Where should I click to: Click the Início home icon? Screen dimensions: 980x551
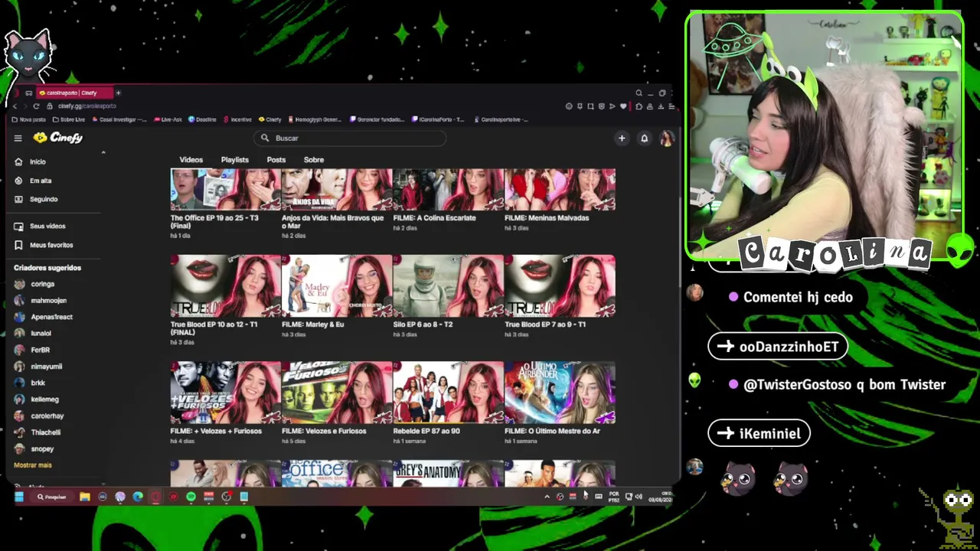18,162
